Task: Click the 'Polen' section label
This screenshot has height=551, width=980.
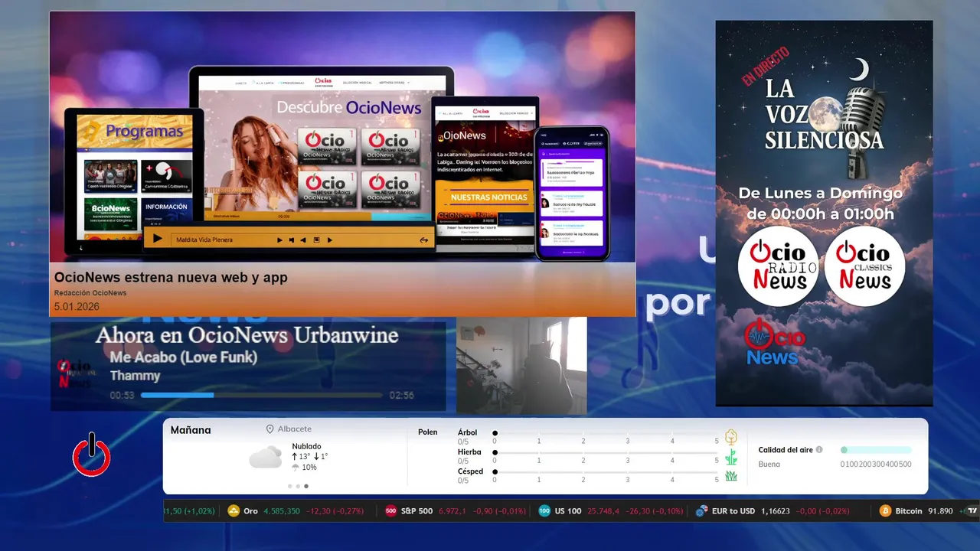Action: tap(428, 432)
